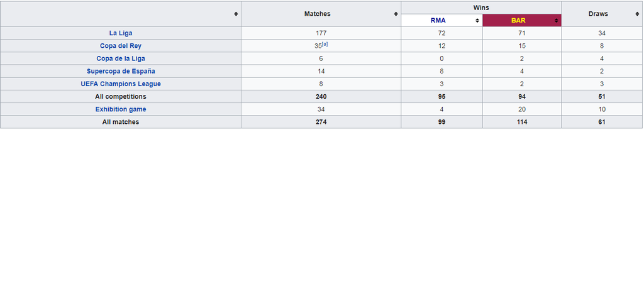
Task: Visit UEFA Champions League link
Action: tap(121, 84)
